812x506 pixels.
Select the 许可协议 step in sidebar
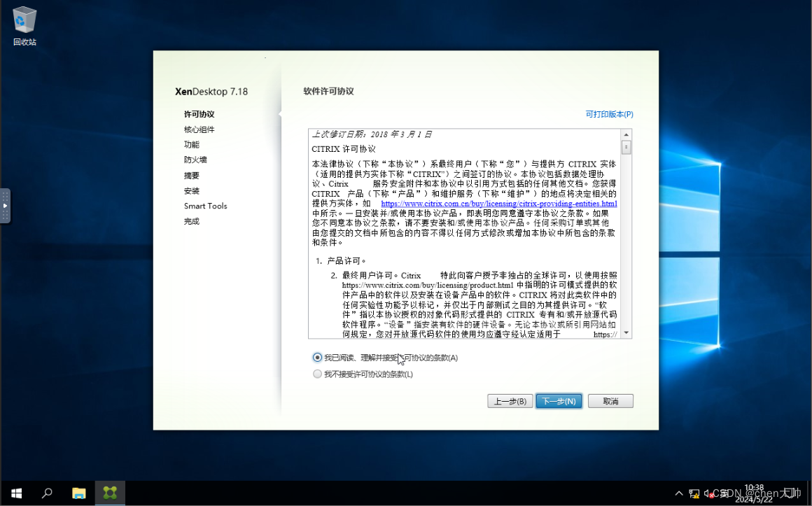199,114
